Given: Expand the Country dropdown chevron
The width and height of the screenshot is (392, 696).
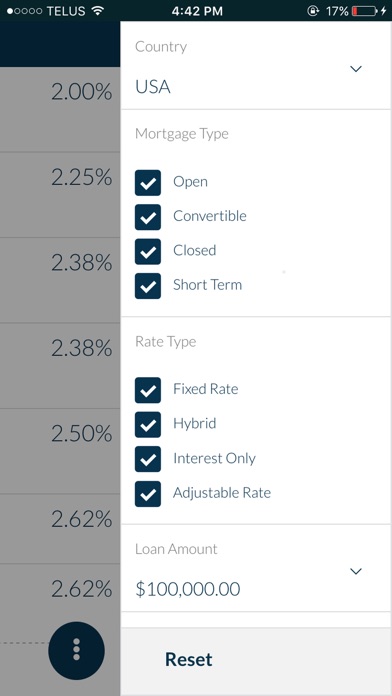Looking at the screenshot, I should point(356,69).
